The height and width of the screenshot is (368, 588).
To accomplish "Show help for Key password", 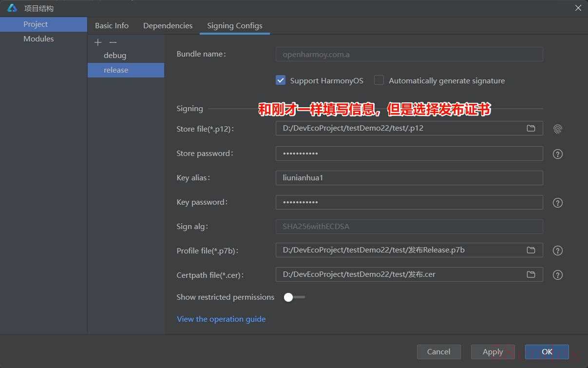I will pos(558,203).
